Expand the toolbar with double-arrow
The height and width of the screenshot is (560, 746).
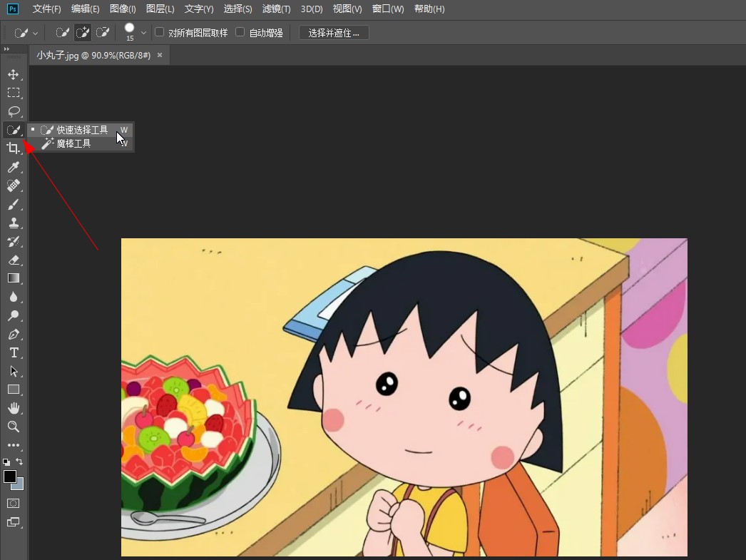[6, 49]
